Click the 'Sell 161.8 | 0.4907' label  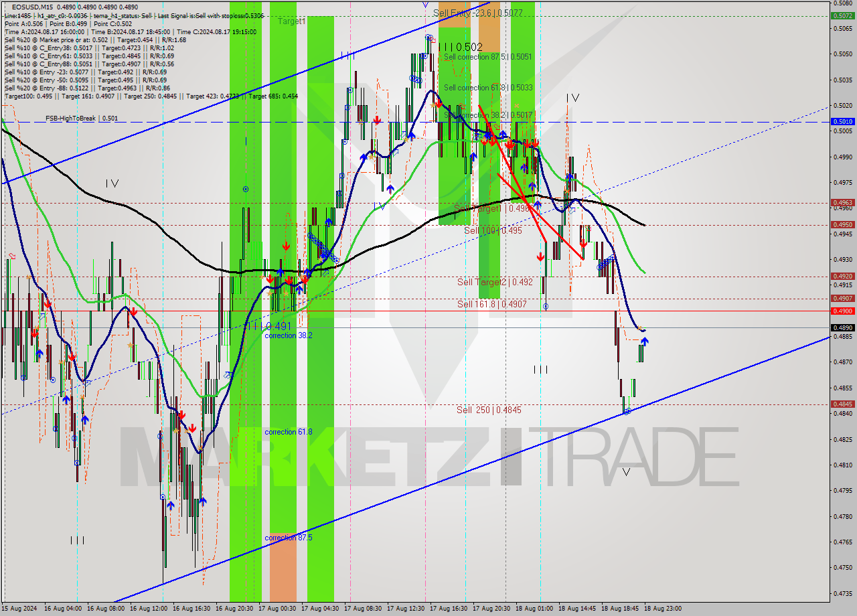click(491, 304)
